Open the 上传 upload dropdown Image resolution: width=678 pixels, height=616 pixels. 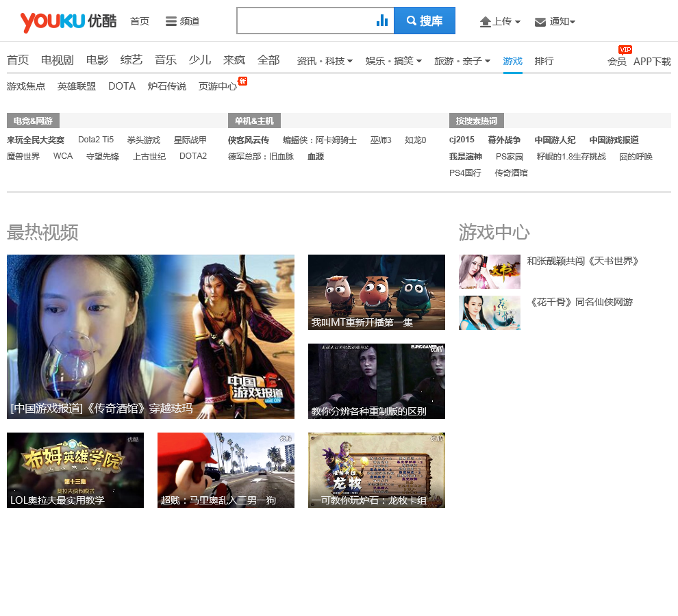click(501, 21)
